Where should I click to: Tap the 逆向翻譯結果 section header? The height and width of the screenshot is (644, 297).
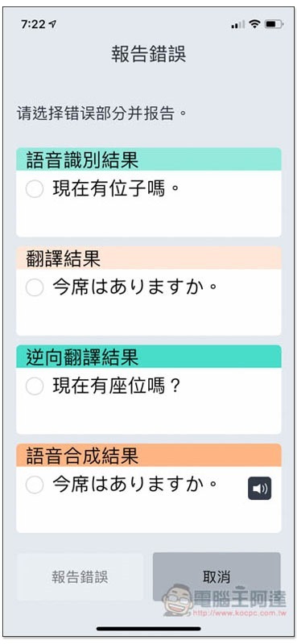149,357
